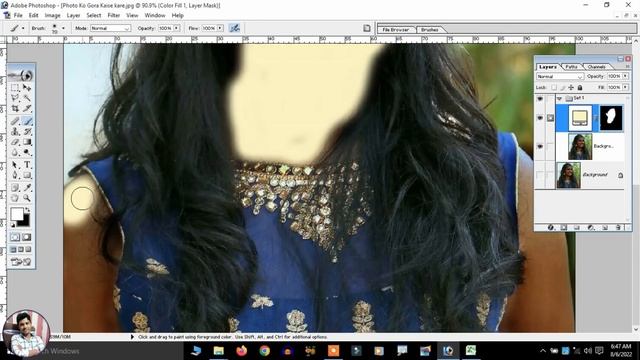This screenshot has width=640, height=360.
Task: Click Create new layer icon
Action: [x=604, y=227]
